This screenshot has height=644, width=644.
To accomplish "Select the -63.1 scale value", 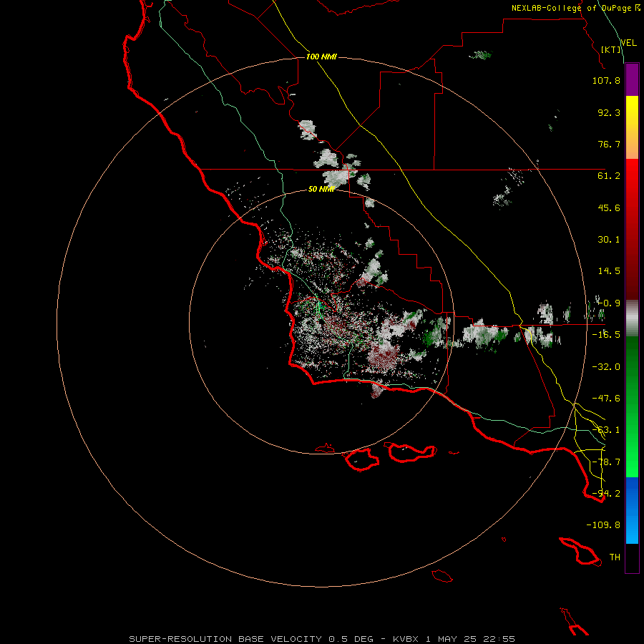I will [606, 430].
